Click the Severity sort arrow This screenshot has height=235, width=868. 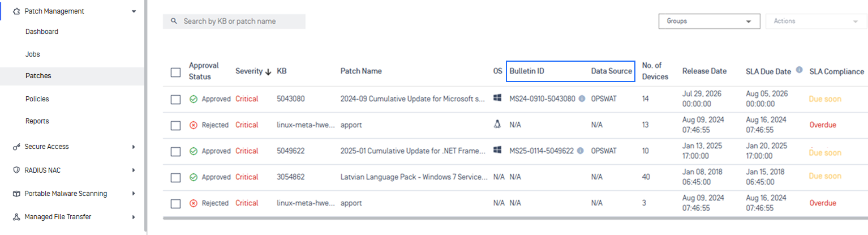coord(268,71)
